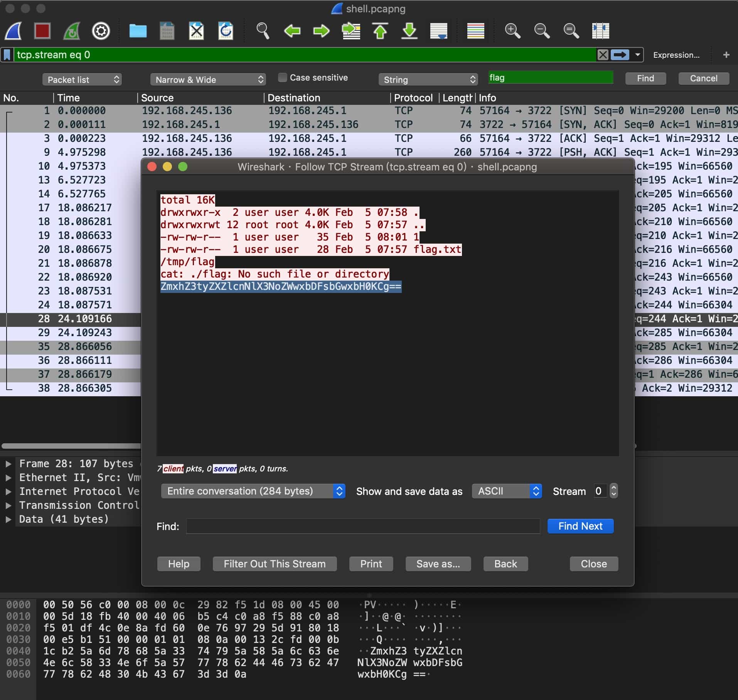Open capture options gear icon

(101, 31)
